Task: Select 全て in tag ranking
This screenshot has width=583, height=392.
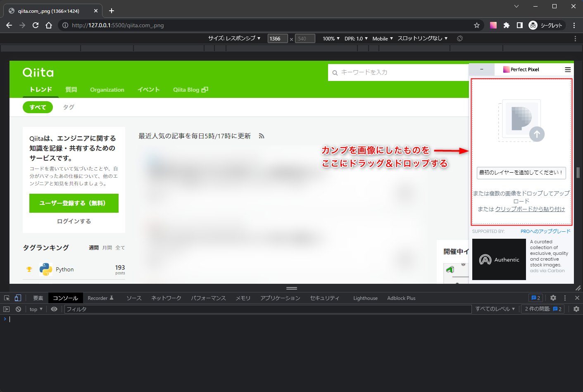Action: pos(120,248)
